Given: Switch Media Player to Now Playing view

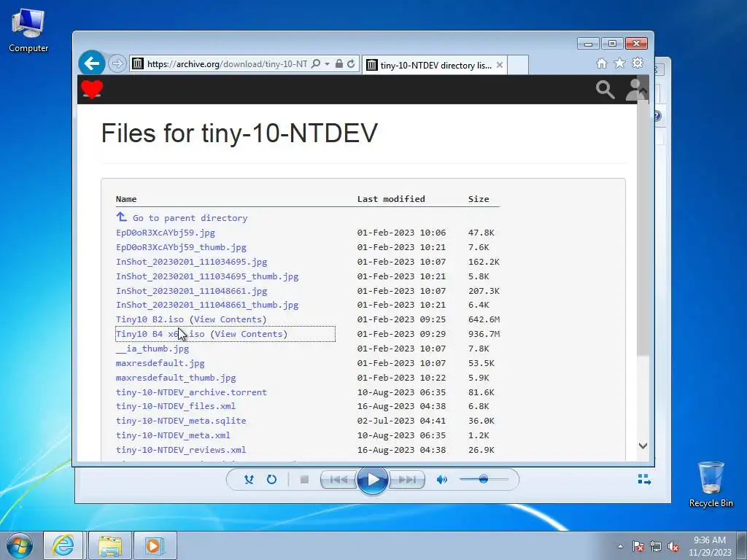Looking at the screenshot, I should (644, 479).
